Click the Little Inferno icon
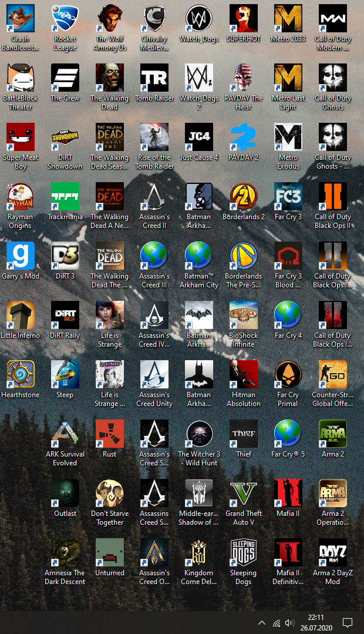This screenshot has height=634, width=364. coord(20,316)
